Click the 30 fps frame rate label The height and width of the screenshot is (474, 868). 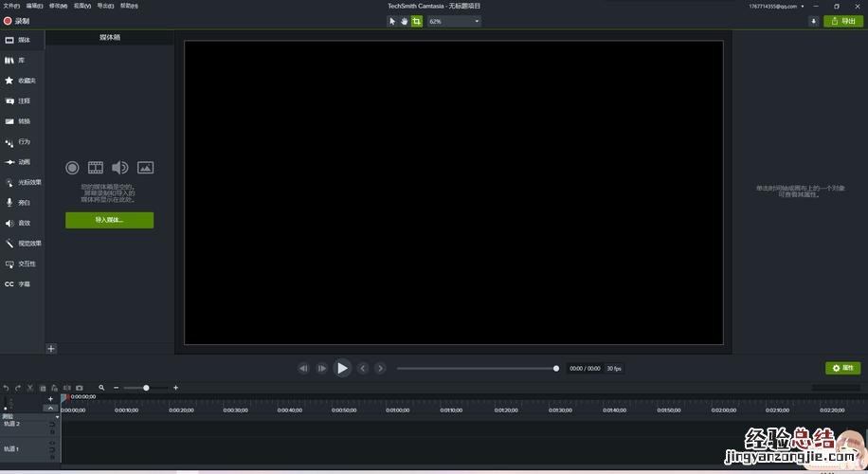tap(614, 368)
